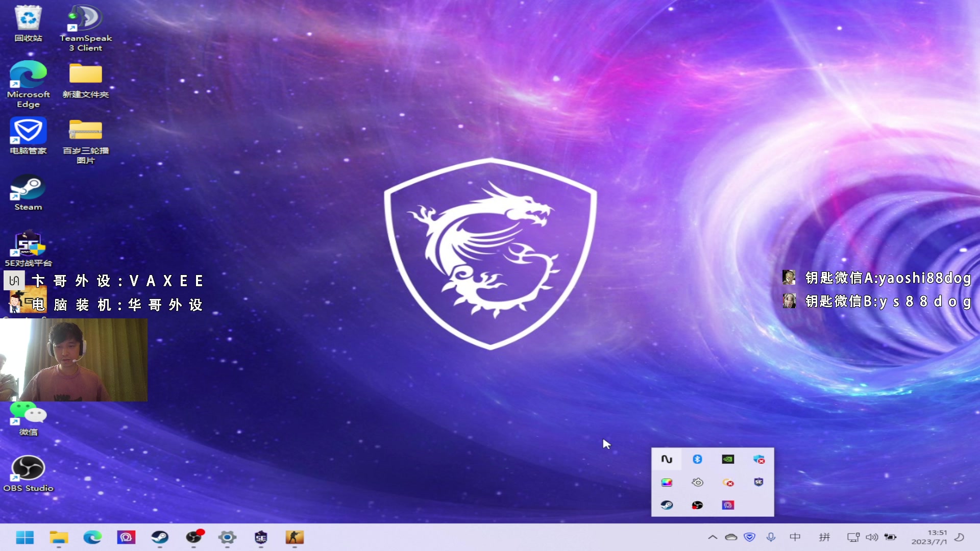Open the purple headset app on the taskbar
Viewport: 980px width, 551px height.
tap(126, 537)
